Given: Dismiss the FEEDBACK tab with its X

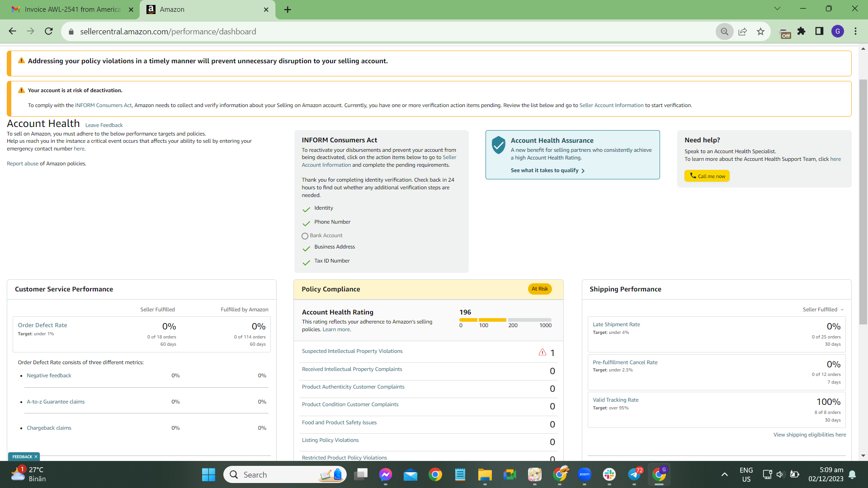Looking at the screenshot, I should click(x=36, y=457).
